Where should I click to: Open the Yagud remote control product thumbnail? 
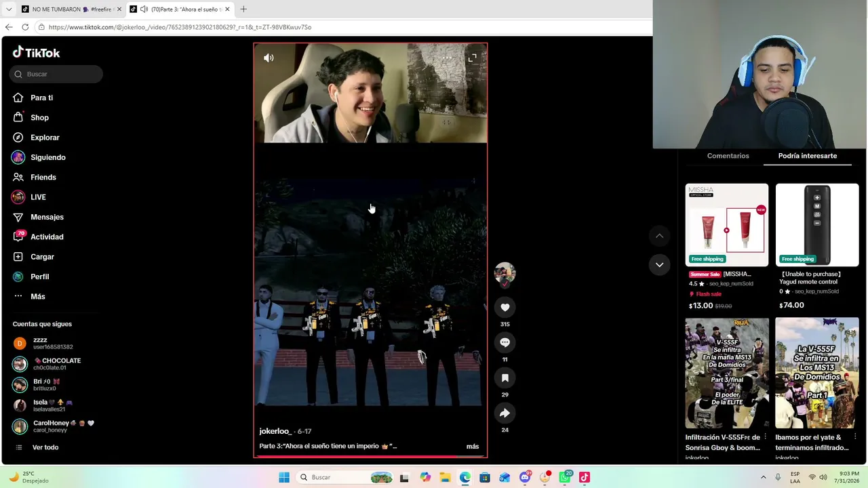[x=817, y=225]
